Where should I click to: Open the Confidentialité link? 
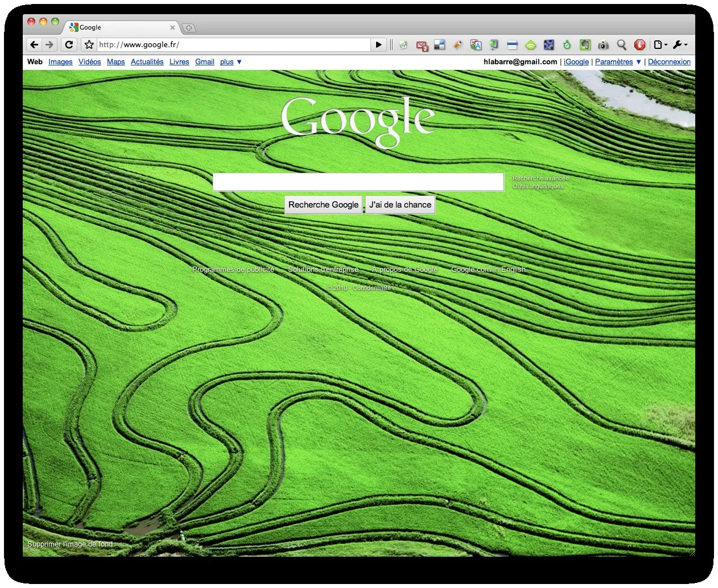pyautogui.click(x=372, y=288)
